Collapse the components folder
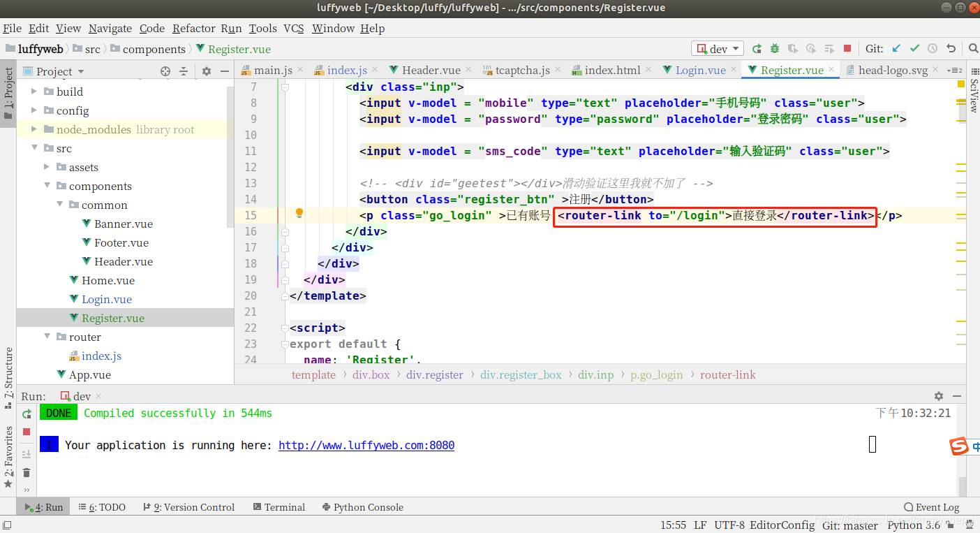 pos(47,186)
